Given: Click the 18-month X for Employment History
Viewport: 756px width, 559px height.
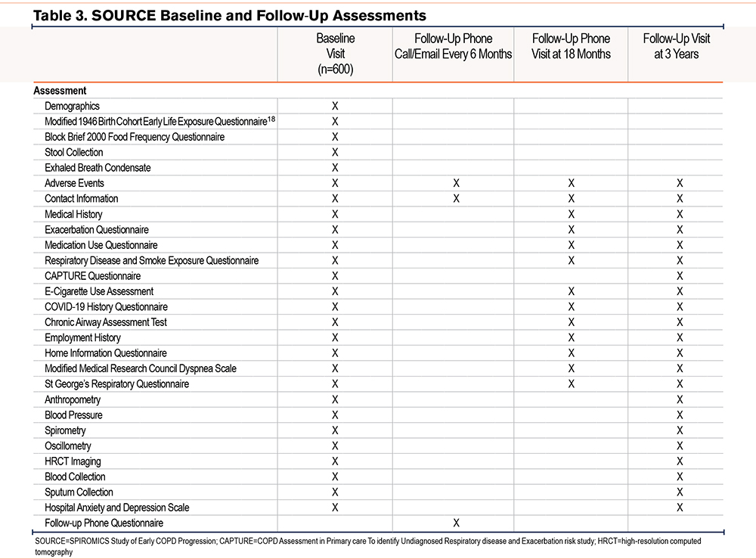Looking at the screenshot, I should tap(572, 337).
